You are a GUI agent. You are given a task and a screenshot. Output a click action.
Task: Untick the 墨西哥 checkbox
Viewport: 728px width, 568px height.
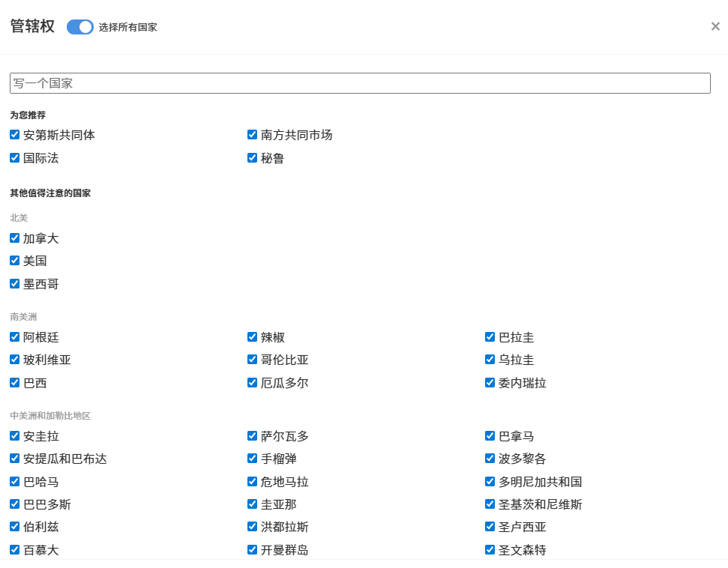click(x=15, y=284)
